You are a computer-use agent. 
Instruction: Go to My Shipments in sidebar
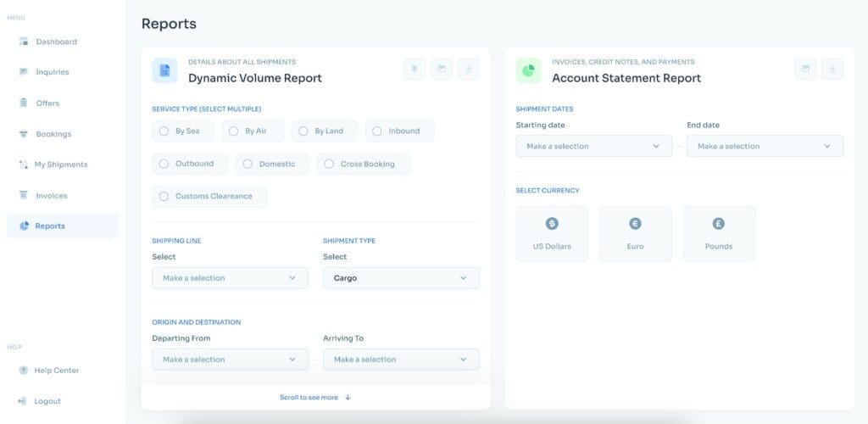[x=61, y=165]
